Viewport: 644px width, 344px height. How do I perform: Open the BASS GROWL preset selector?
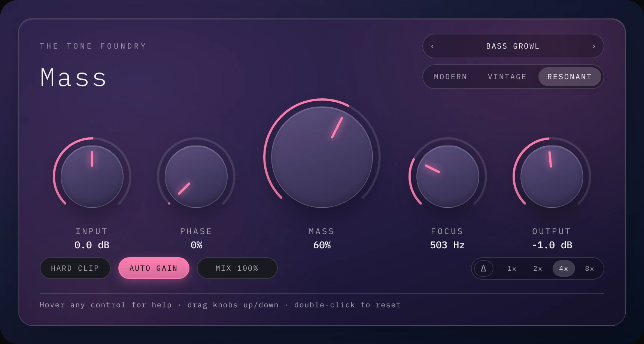(x=513, y=46)
